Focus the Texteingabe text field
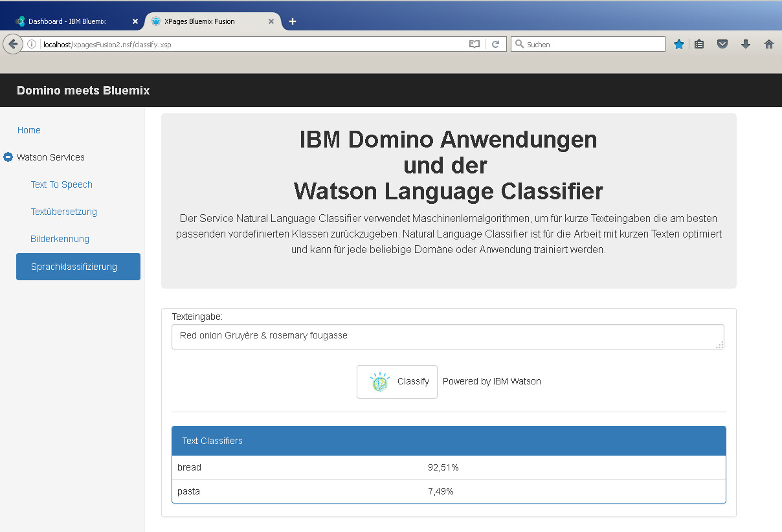The width and height of the screenshot is (782, 532). tap(447, 337)
